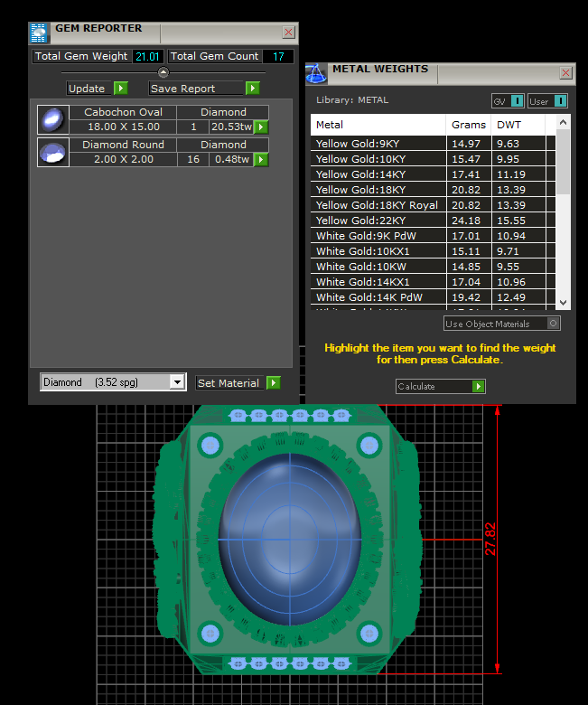588x705 pixels.
Task: Collapse the Gem Reporter header expander
Action: pos(163,72)
